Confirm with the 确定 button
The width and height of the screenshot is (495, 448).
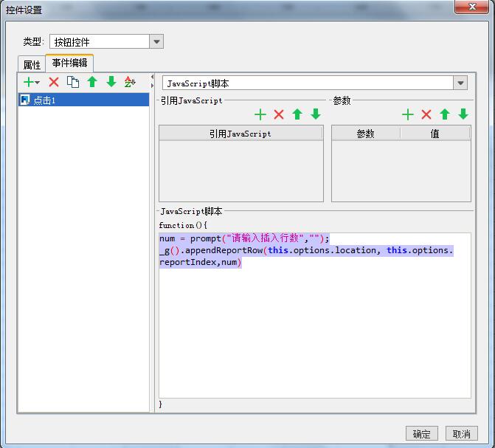[422, 433]
